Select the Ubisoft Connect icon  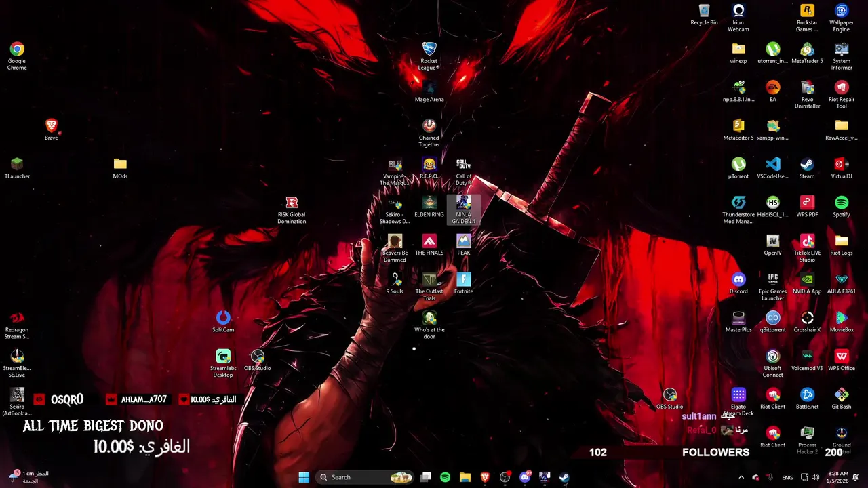click(x=773, y=363)
